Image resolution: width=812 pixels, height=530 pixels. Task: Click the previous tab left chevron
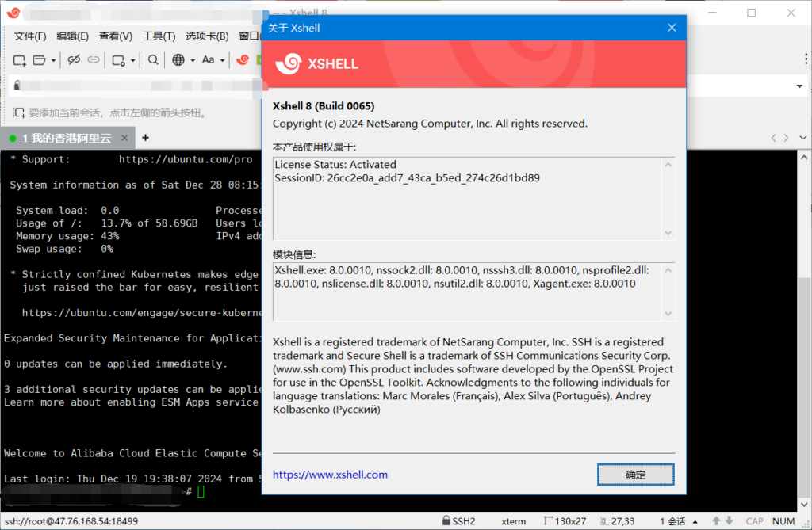774,138
